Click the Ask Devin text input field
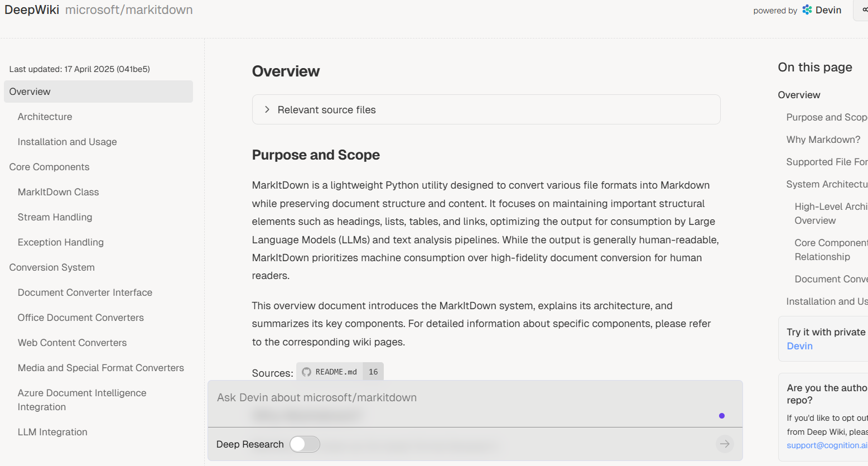 click(x=463, y=398)
